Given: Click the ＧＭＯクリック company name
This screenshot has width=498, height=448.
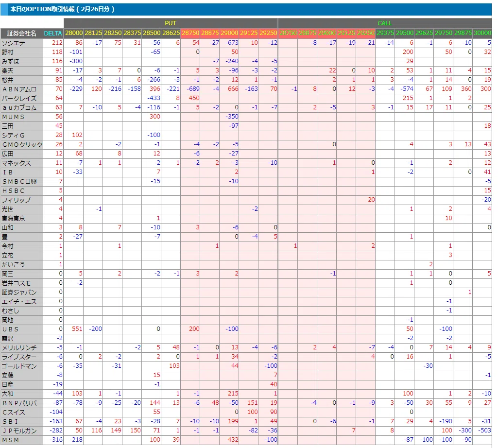Looking at the screenshot, I should click(x=22, y=145).
